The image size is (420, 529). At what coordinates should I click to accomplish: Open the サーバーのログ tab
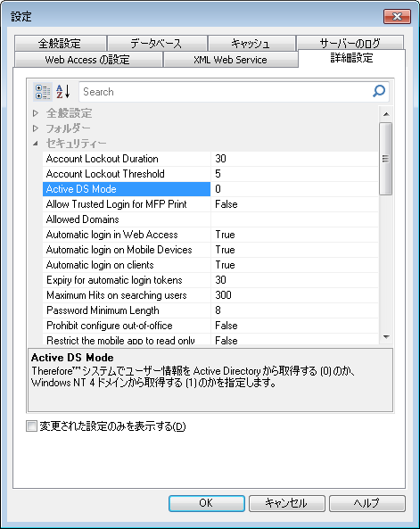(350, 43)
